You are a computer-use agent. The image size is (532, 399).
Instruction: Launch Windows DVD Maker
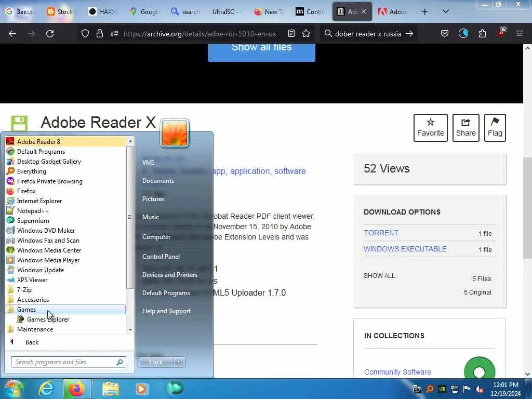65,230
